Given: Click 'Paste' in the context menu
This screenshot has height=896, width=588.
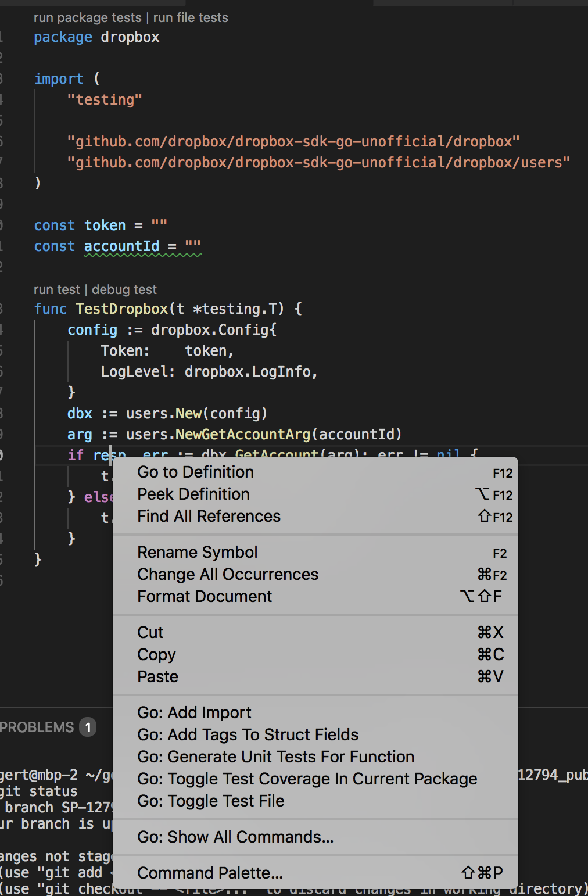Looking at the screenshot, I should 157,676.
